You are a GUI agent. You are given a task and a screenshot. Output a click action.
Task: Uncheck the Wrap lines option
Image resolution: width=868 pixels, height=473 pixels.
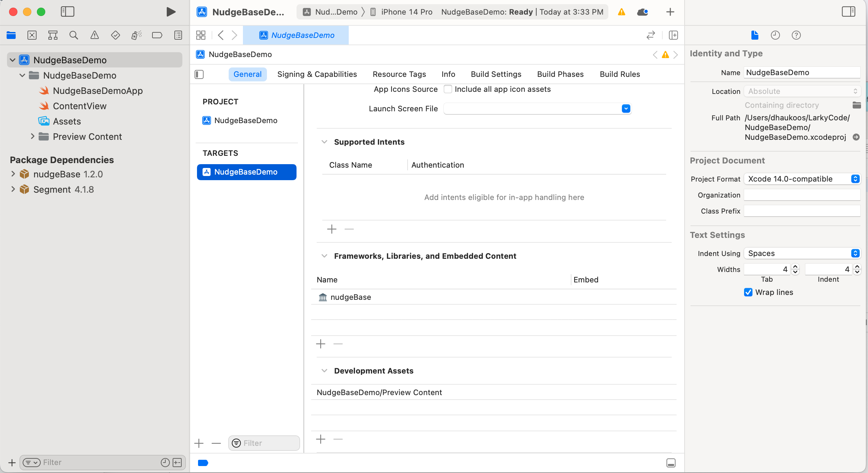click(x=749, y=292)
